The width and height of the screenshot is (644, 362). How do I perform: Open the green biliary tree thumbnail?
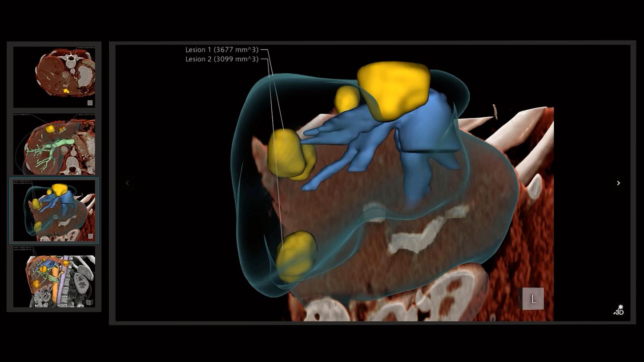click(54, 143)
